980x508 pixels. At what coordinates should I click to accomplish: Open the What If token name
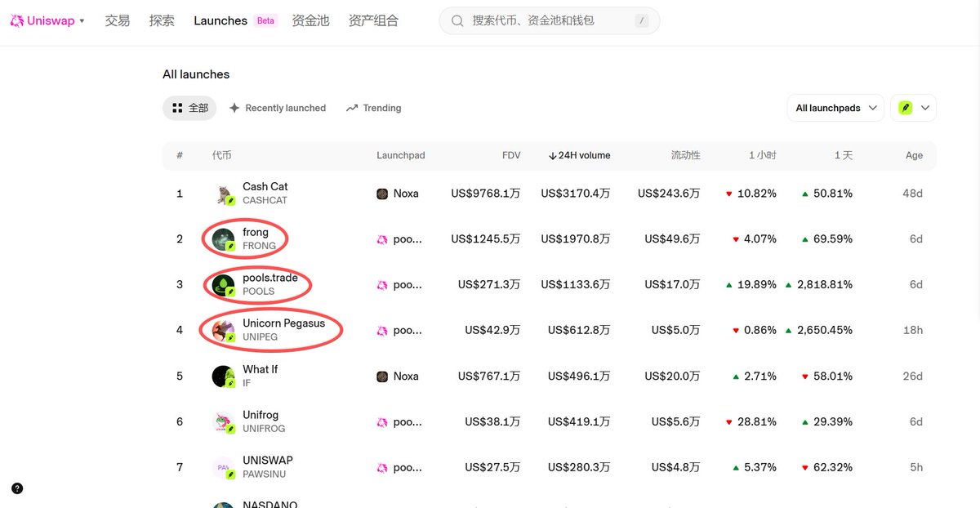(x=260, y=369)
